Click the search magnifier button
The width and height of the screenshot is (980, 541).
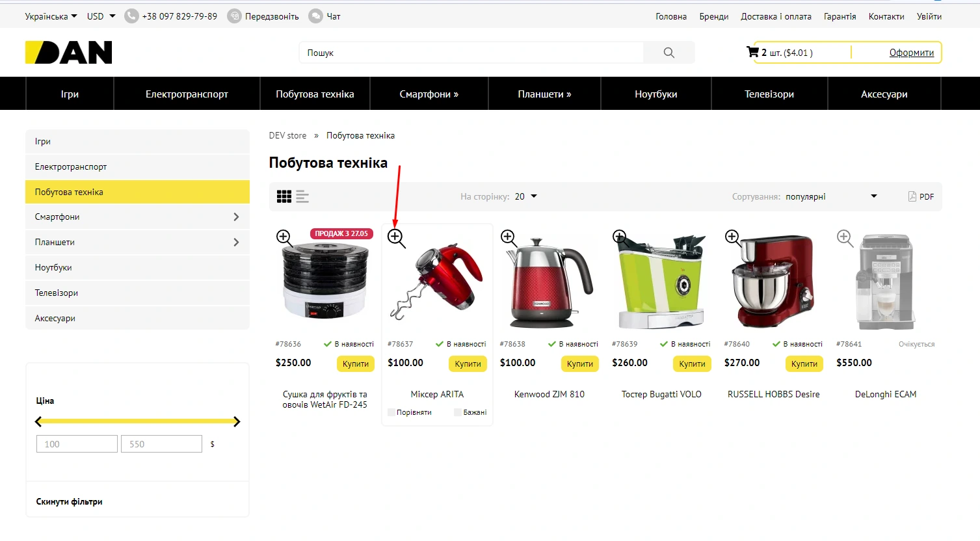pos(669,53)
